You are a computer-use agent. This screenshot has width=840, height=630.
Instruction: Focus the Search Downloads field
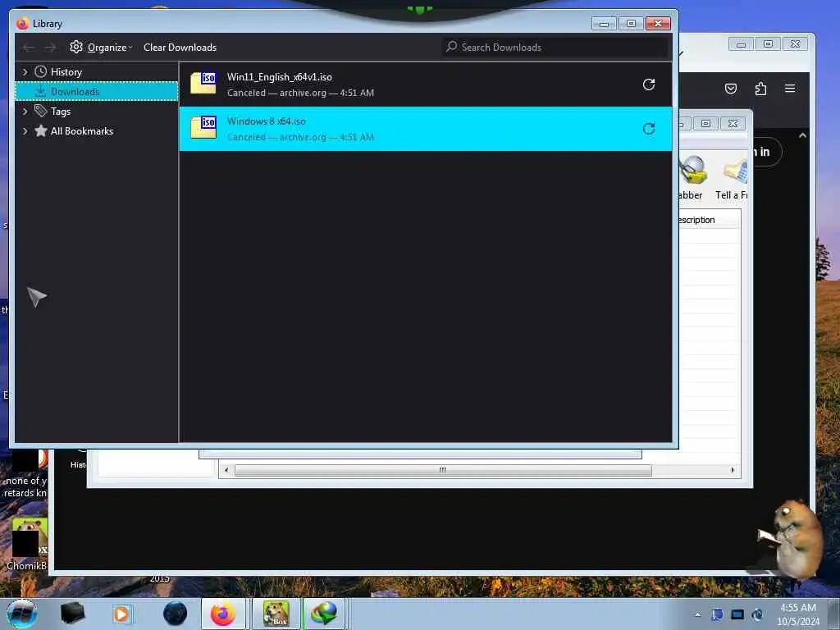[x=555, y=47]
